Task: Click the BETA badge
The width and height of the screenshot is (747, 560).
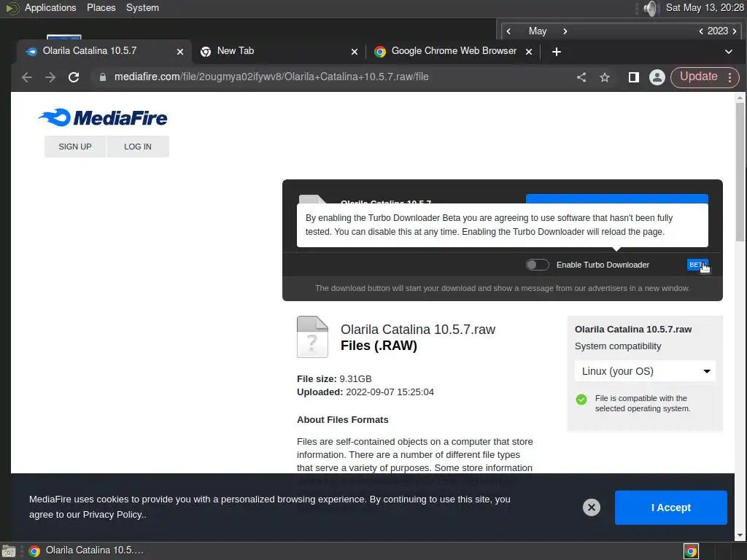Action: click(697, 265)
